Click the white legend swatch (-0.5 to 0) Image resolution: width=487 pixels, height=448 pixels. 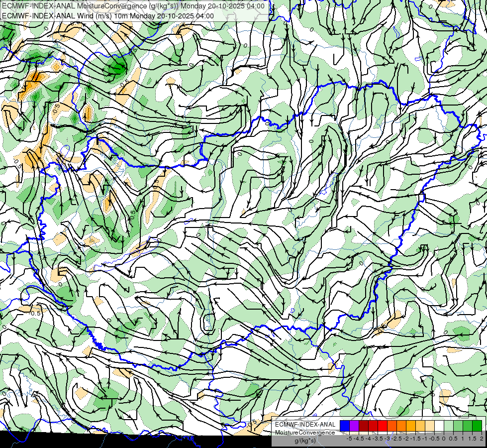click(x=439, y=426)
